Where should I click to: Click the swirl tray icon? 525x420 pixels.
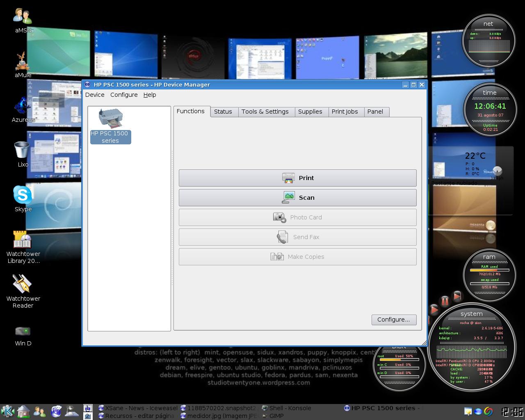pyautogui.click(x=488, y=411)
